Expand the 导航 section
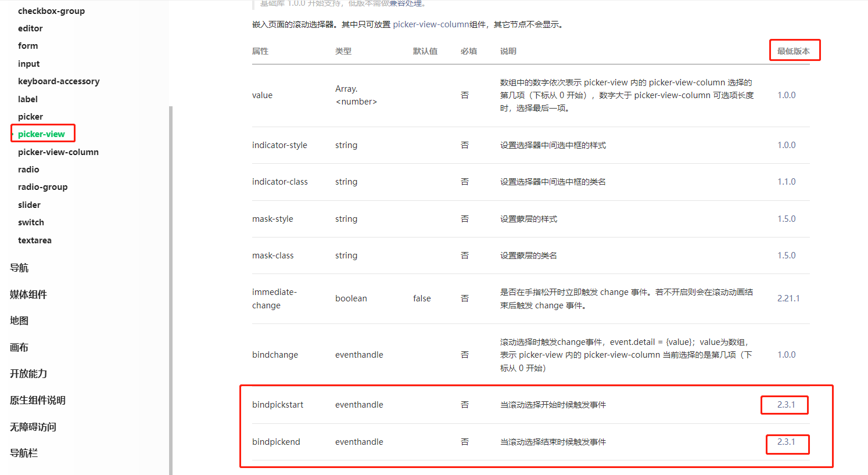Viewport: 868px width, 475px height. (19, 267)
